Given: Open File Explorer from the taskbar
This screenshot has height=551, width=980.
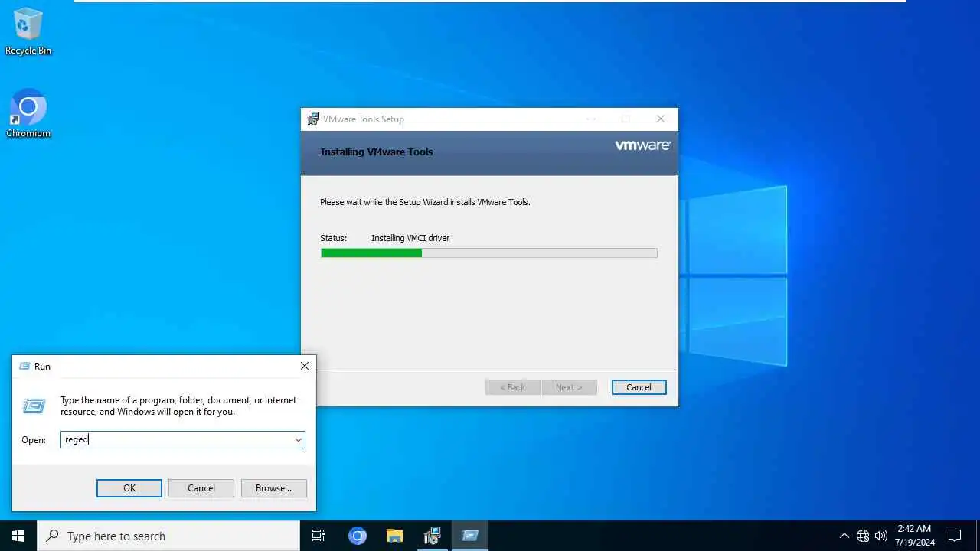Looking at the screenshot, I should (395, 536).
